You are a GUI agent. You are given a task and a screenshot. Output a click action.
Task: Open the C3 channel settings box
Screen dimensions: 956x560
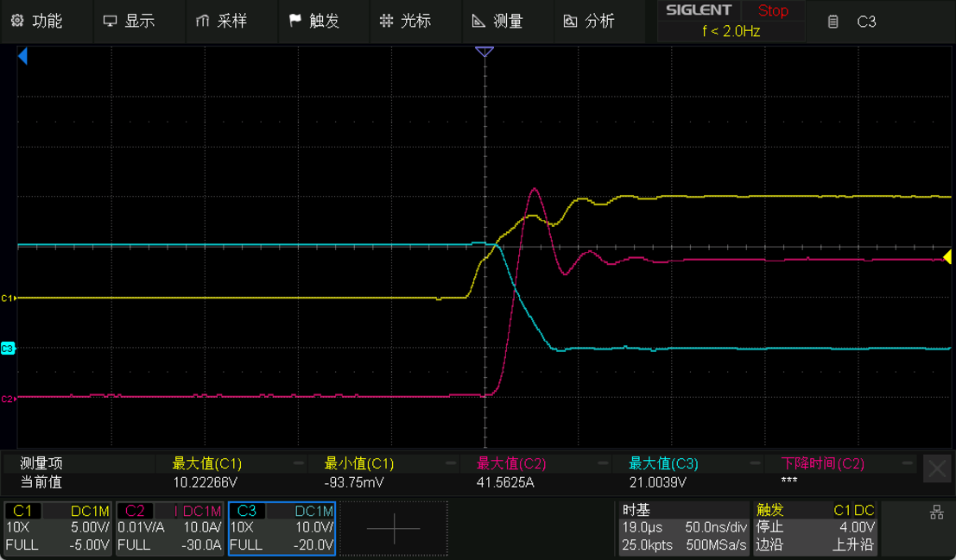[282, 528]
